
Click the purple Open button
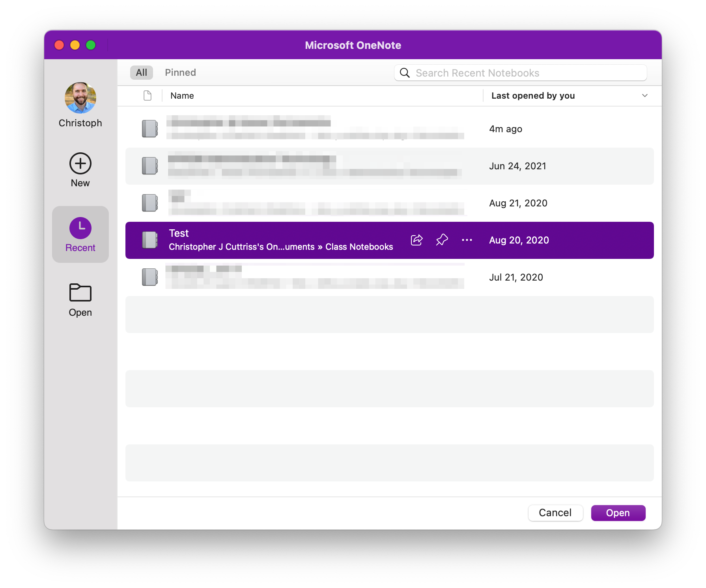pos(618,513)
